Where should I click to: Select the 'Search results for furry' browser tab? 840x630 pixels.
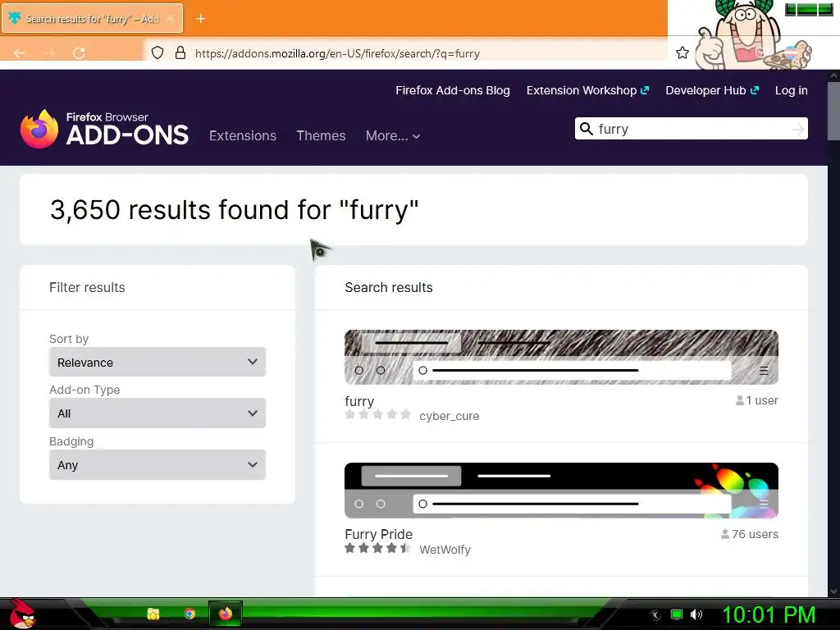(92, 18)
